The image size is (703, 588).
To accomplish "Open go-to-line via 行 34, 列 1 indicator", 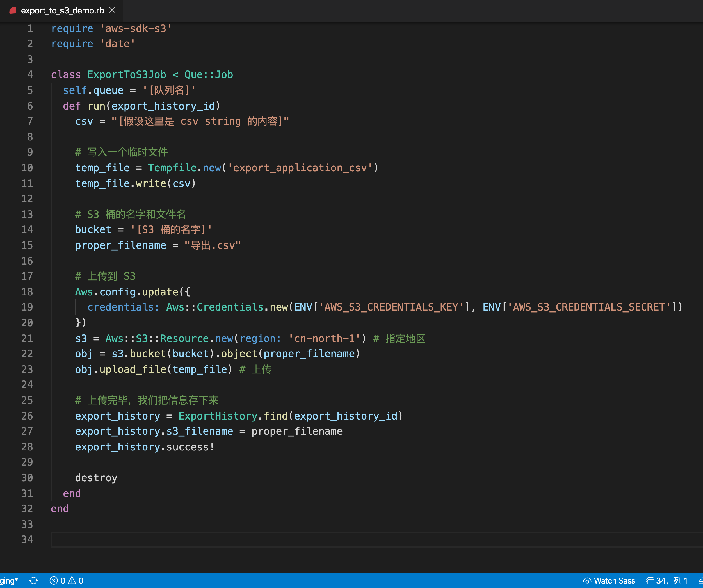I will coord(666,581).
